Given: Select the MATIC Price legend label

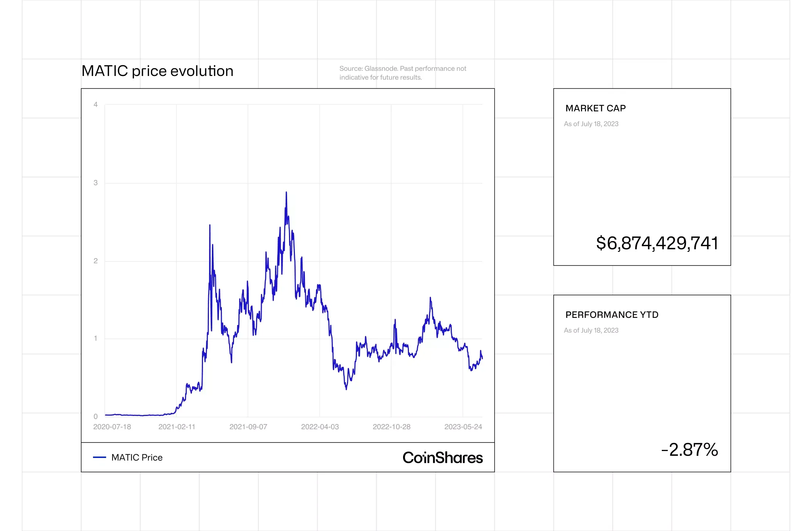Looking at the screenshot, I should pyautogui.click(x=137, y=458).
